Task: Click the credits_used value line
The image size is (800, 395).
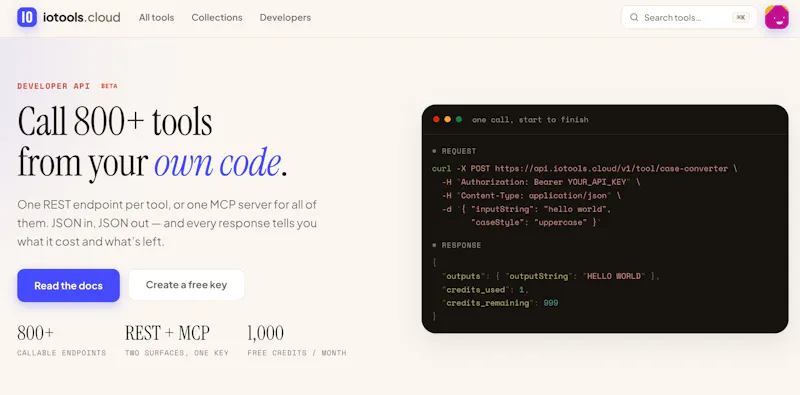Action: tap(485, 290)
